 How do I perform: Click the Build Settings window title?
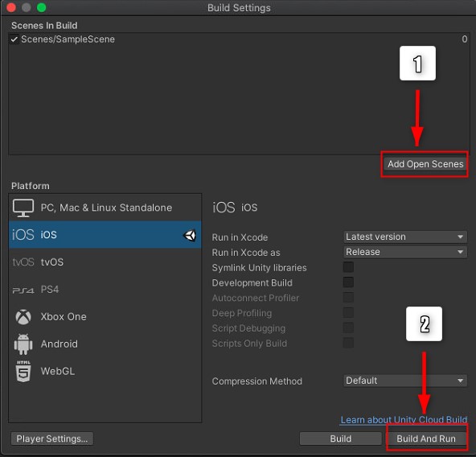[239, 8]
